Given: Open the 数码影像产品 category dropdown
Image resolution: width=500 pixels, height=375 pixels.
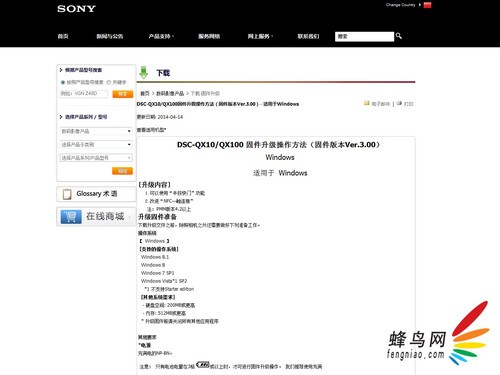Looking at the screenshot, I should (x=96, y=131).
